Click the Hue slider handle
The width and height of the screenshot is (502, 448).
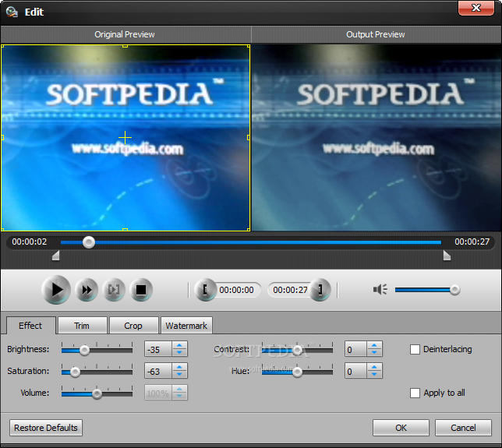pyautogui.click(x=298, y=372)
